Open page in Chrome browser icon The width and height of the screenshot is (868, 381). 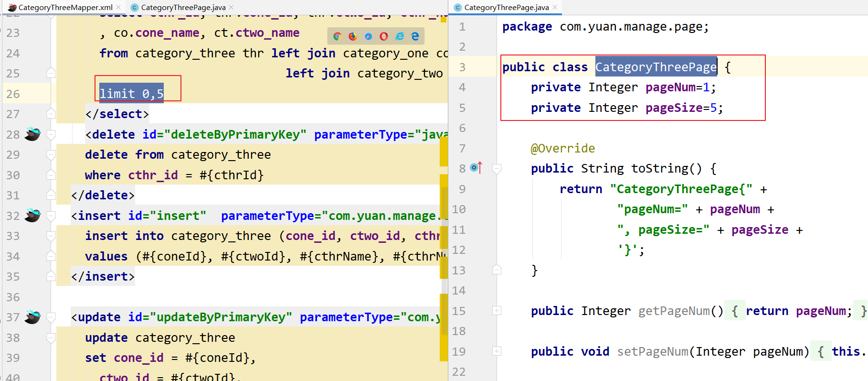tap(337, 36)
